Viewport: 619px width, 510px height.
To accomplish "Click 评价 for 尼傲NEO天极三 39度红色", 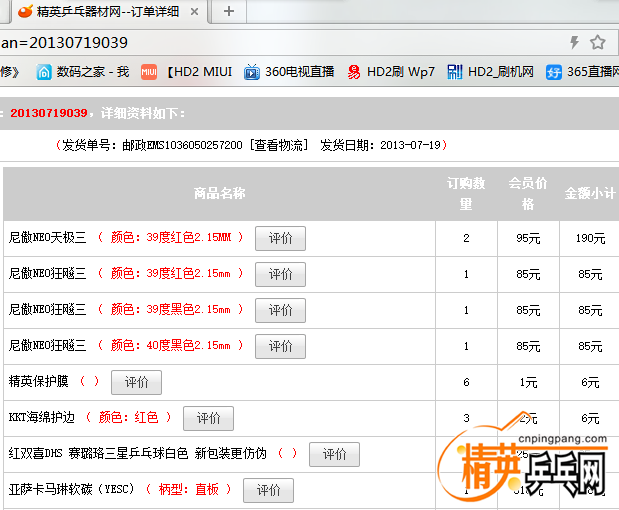I will [280, 238].
